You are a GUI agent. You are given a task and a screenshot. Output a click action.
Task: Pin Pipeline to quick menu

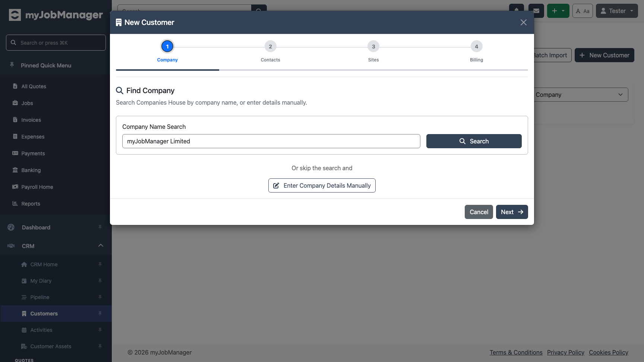[x=100, y=297]
